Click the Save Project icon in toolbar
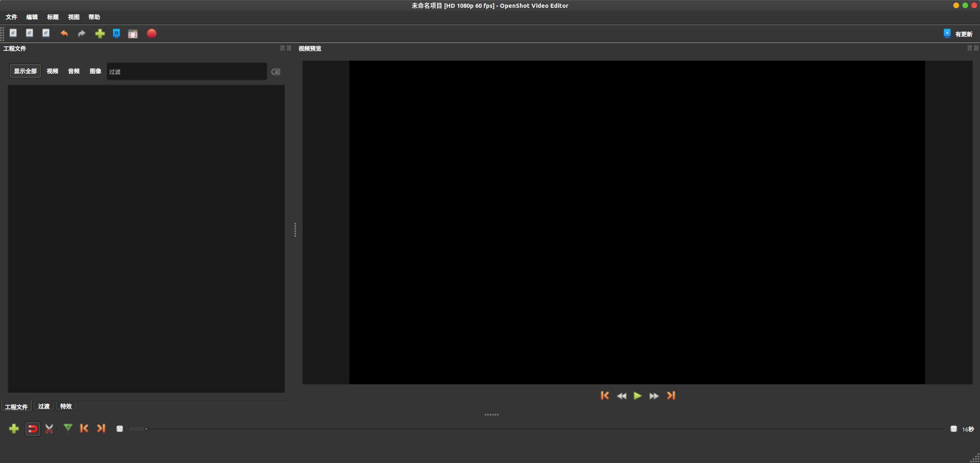980x463 pixels. (46, 33)
